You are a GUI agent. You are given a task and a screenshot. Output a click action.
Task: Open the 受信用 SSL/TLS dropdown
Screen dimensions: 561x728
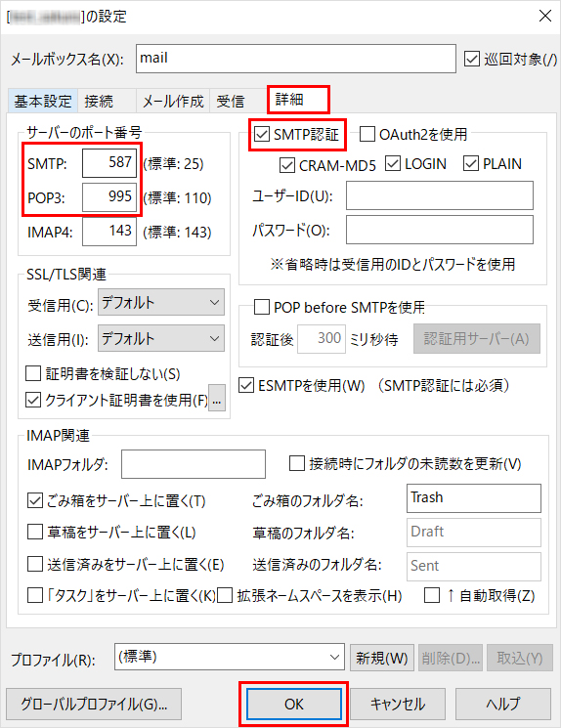point(161,302)
